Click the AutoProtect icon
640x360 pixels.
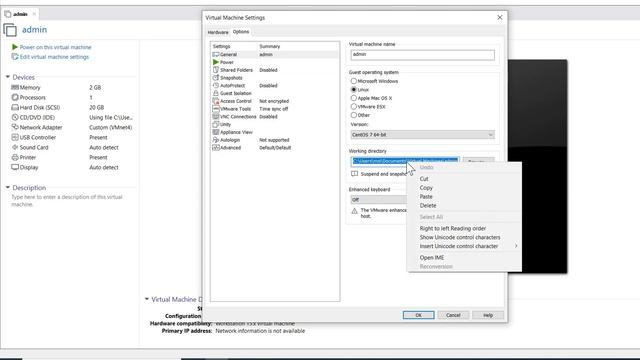point(216,85)
